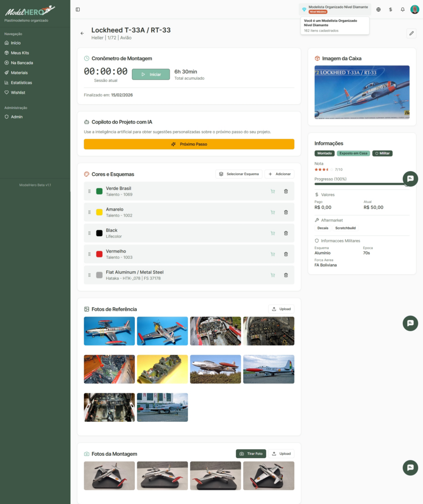This screenshot has height=504, width=423.
Task: Start the assembly timer
Action: (151, 74)
